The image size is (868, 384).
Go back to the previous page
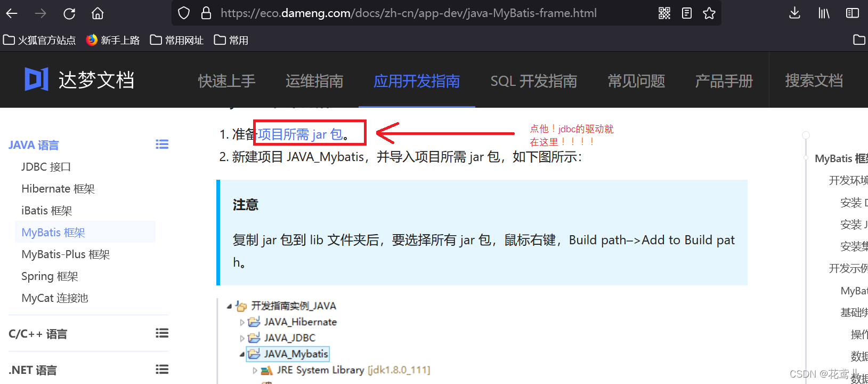click(x=12, y=13)
